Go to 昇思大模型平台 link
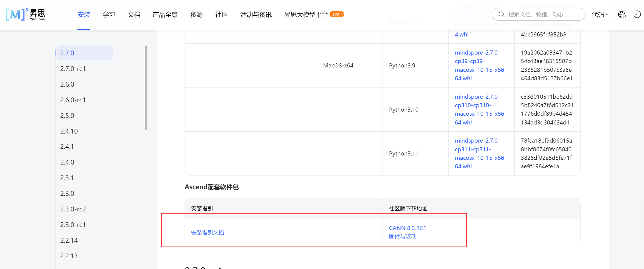The width and height of the screenshot is (644, 269). coord(306,15)
